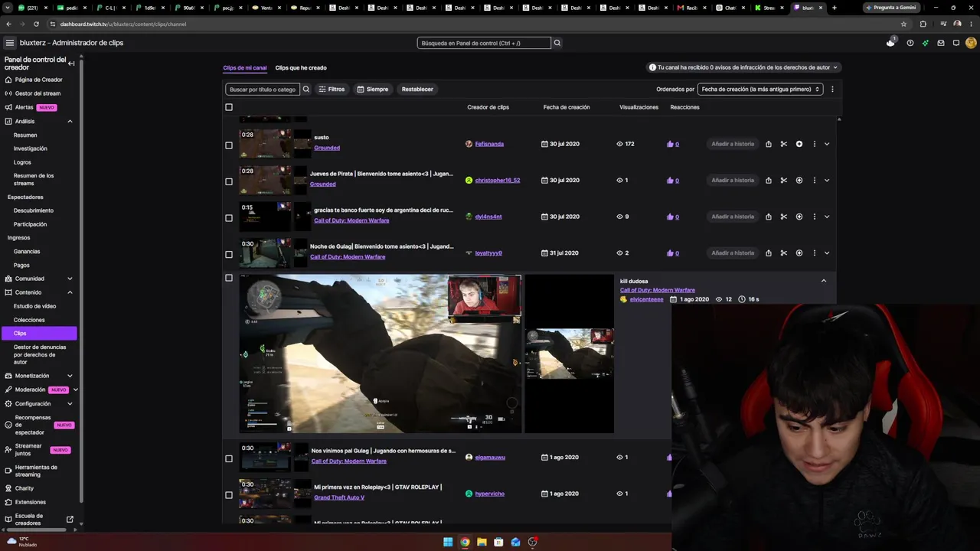Viewport: 980px width, 551px height.
Task: Switch to "Clips que he creado" tab
Action: tap(301, 67)
